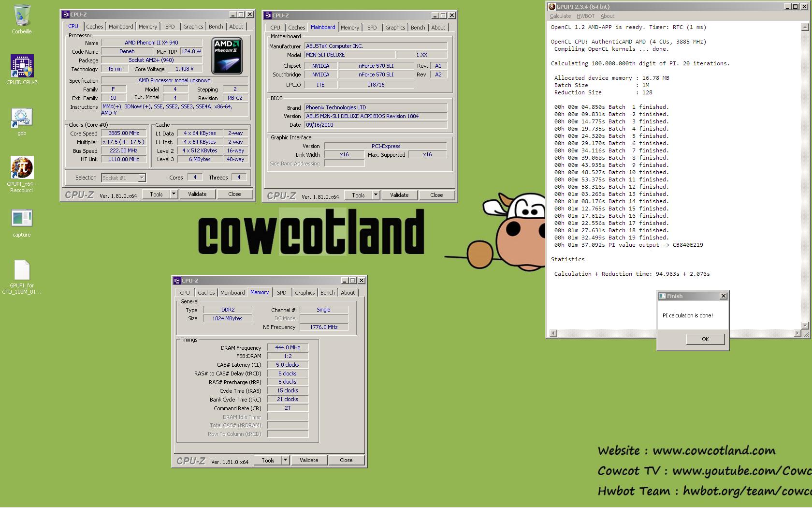Click the Memory Size 1024 MBytes value
Viewport: 812px width, 508px height.
tap(228, 318)
